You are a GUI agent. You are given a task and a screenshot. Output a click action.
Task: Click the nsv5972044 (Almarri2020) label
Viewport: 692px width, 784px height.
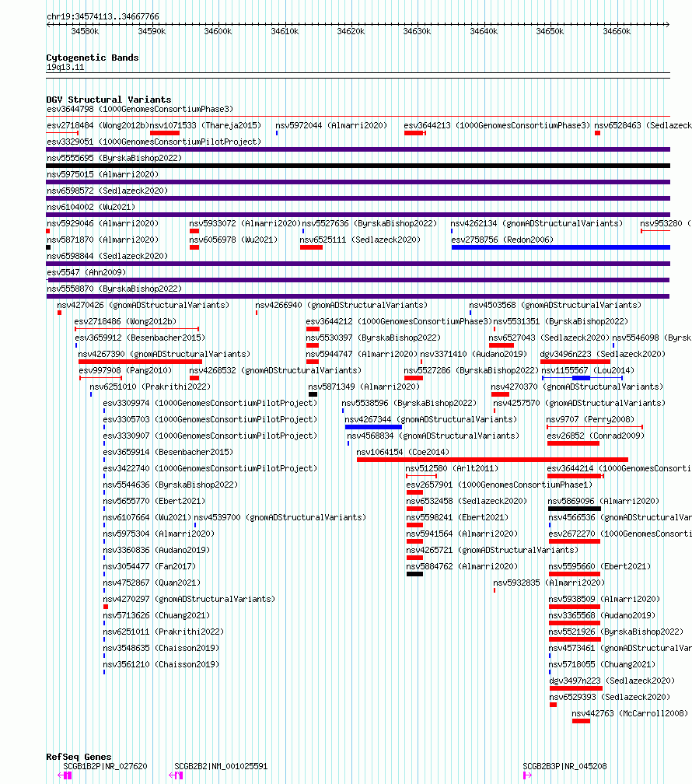pos(331,125)
